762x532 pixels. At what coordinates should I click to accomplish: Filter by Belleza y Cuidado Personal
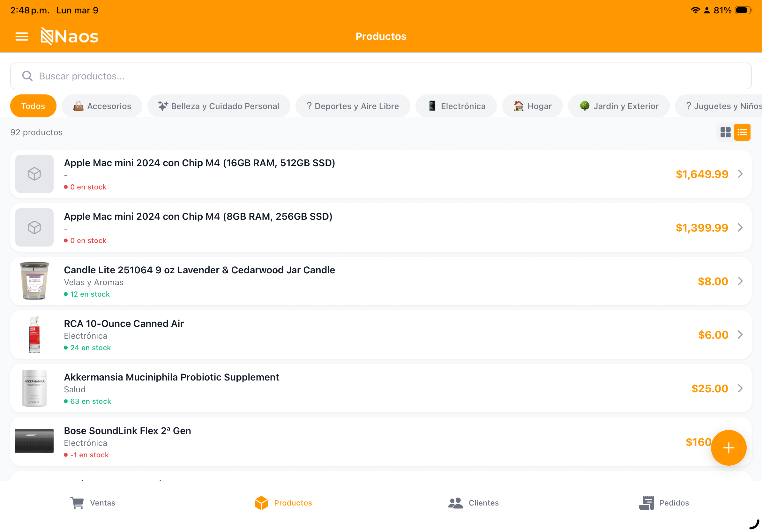pyautogui.click(x=219, y=106)
